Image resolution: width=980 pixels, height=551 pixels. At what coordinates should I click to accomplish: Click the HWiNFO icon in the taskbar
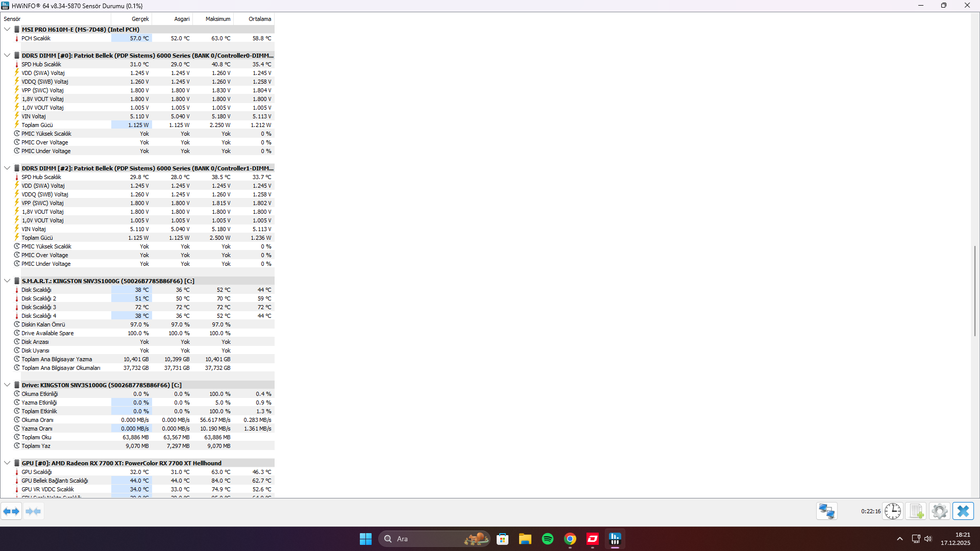pos(615,539)
